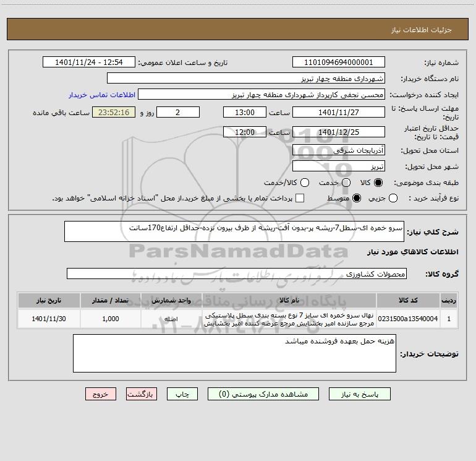This screenshot has width=476, height=461.
Task: Click the خروج exit button
Action: [x=101, y=394]
